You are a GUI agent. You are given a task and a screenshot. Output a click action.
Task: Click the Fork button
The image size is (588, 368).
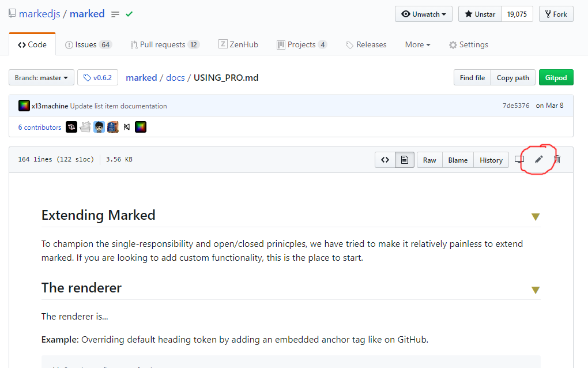click(x=556, y=14)
